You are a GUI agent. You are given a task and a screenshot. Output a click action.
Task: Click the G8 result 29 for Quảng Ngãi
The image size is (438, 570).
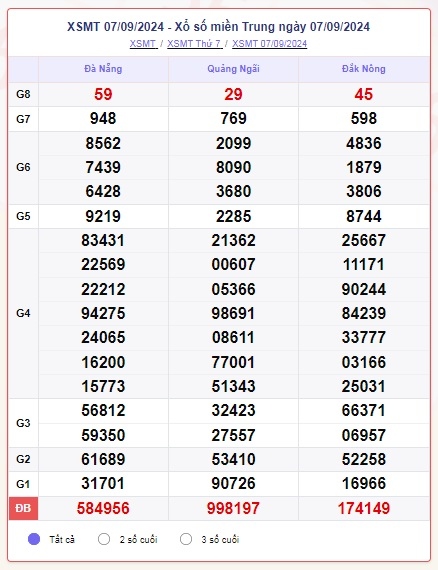[233, 95]
